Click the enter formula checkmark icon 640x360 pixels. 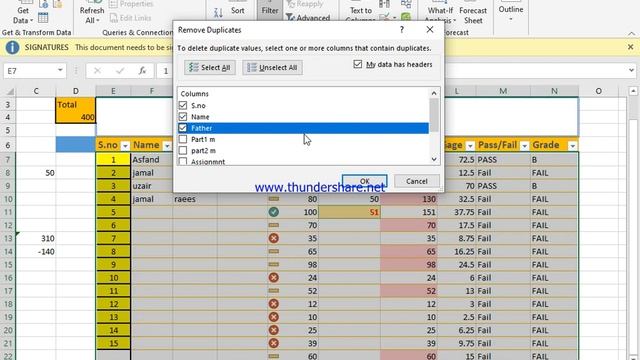pyautogui.click(x=120, y=71)
